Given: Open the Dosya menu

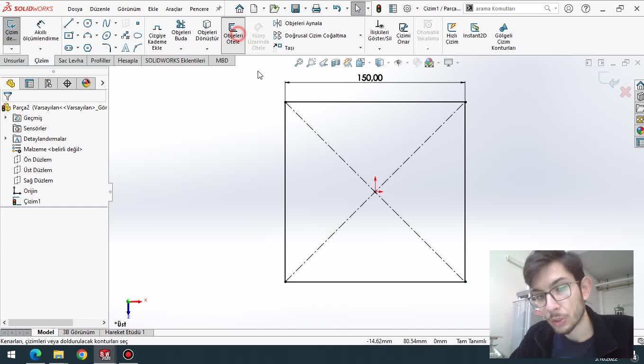Looking at the screenshot, I should [75, 9].
